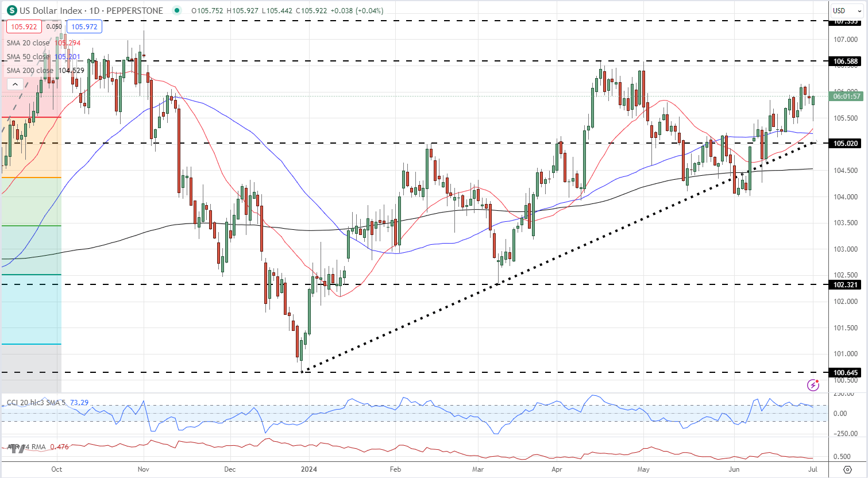Click the 102.000 price scale label

846,301
